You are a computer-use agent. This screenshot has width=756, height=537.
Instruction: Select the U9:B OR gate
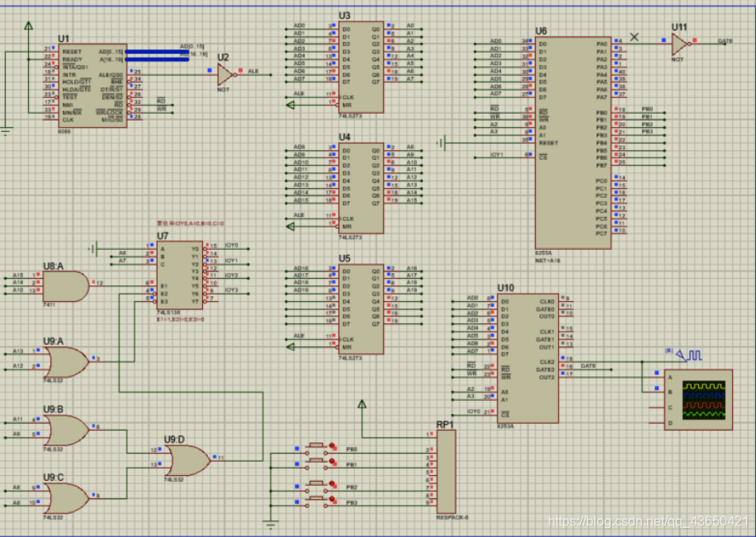pos(67,431)
